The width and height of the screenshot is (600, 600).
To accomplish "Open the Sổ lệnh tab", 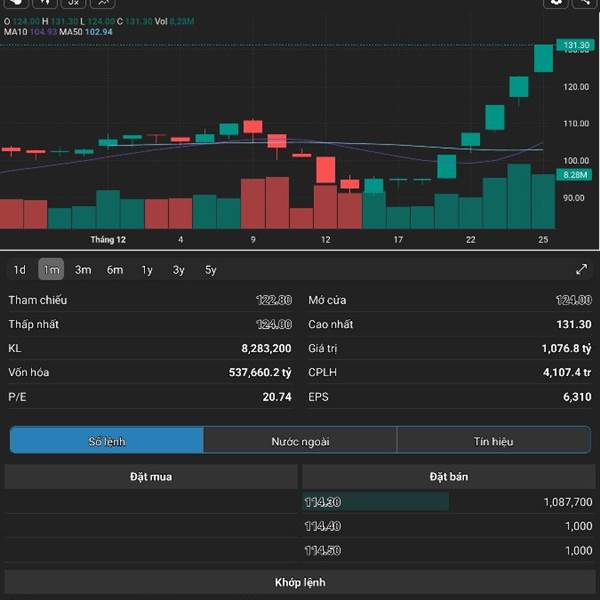I will pyautogui.click(x=107, y=441).
